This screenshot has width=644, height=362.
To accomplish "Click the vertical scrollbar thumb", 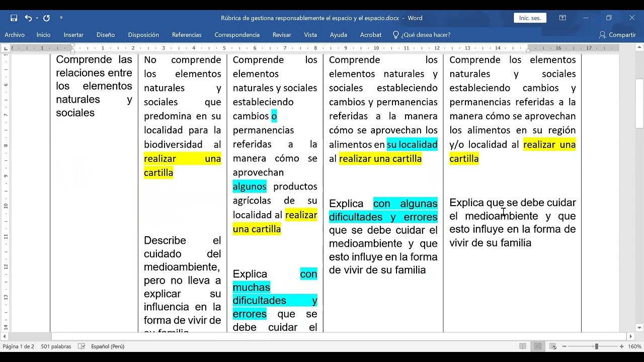I will click(639, 103).
